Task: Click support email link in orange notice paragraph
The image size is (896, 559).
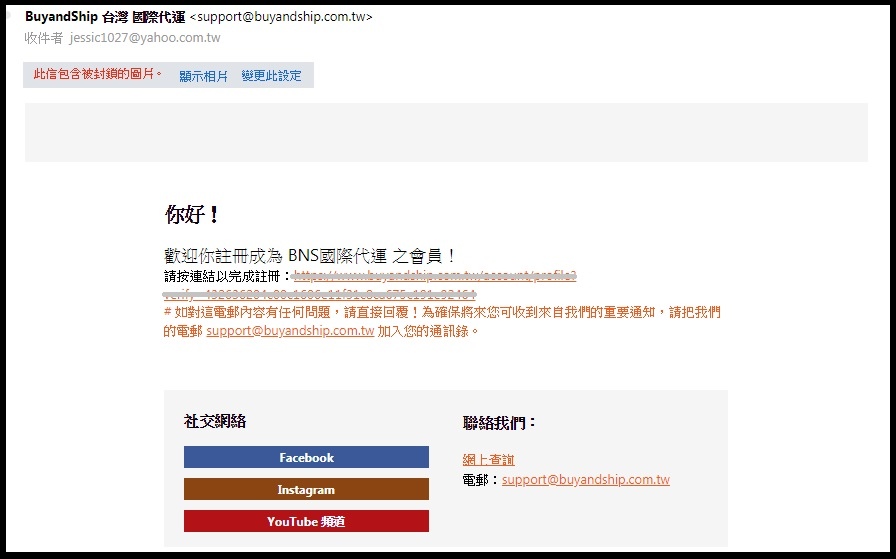Action: coord(290,331)
